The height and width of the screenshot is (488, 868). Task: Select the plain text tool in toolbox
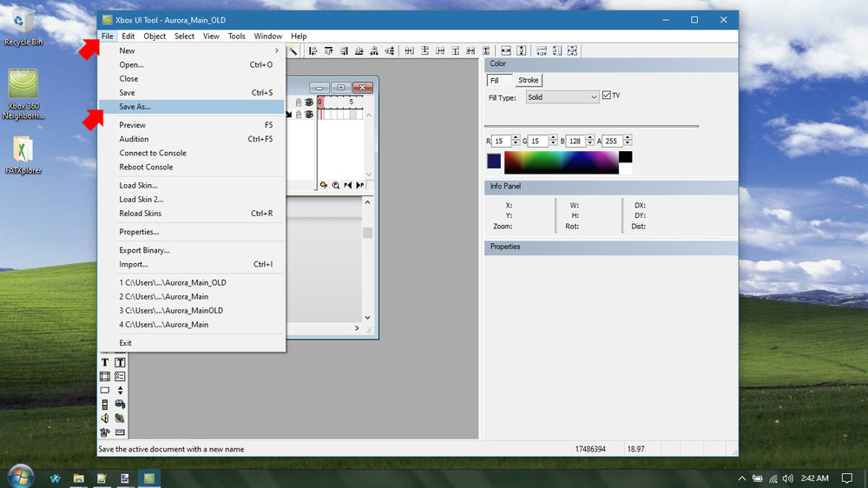coord(105,362)
